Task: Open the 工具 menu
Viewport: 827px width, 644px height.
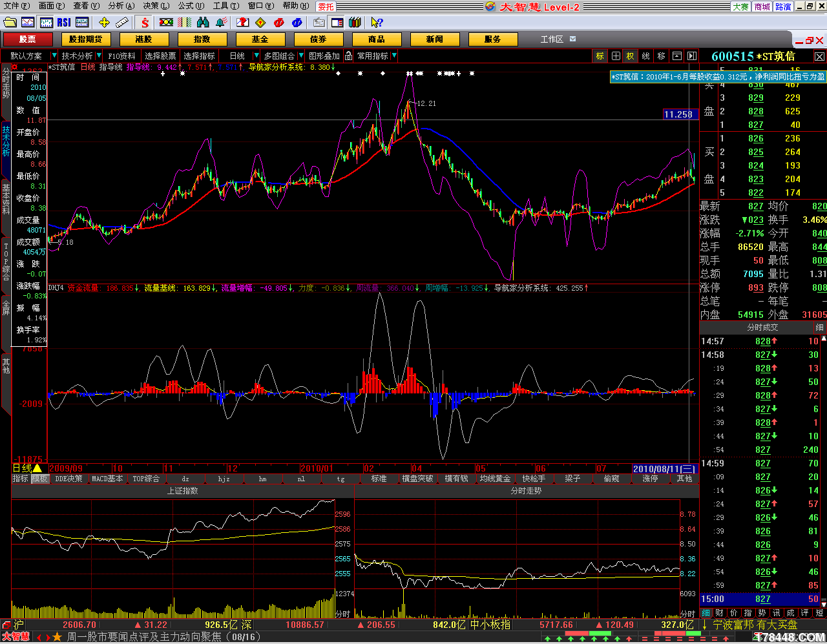Action: pyautogui.click(x=225, y=6)
